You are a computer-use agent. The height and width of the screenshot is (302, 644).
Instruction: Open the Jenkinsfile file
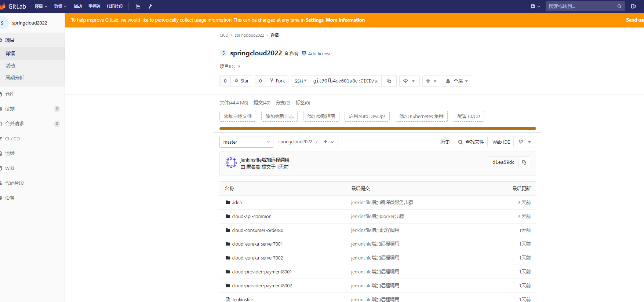(242, 299)
